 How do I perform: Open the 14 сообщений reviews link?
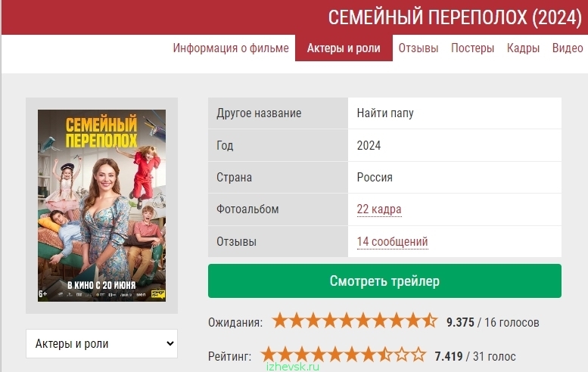tap(392, 242)
